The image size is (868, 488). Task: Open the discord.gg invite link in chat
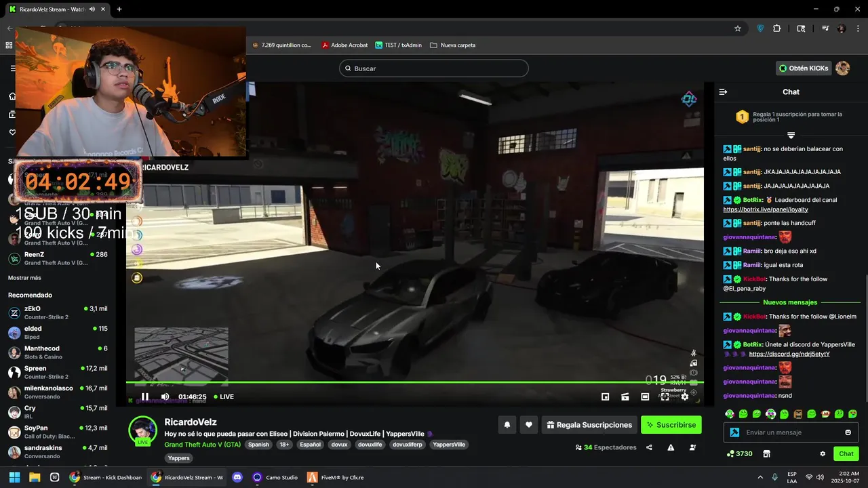pos(789,354)
